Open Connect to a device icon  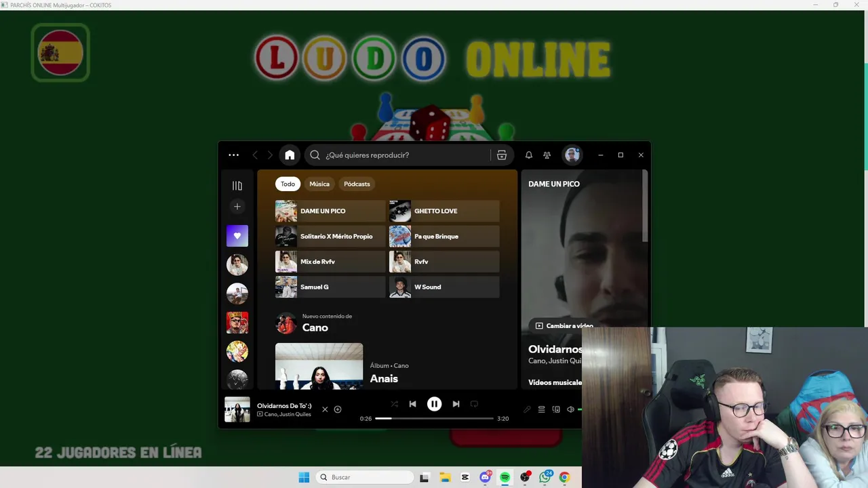(x=556, y=409)
